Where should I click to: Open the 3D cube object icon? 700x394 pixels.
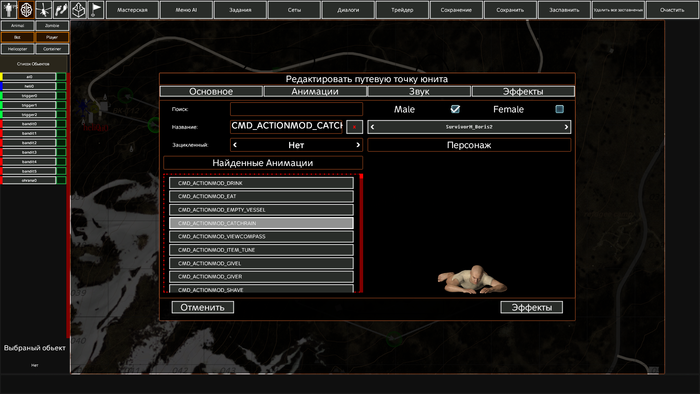[79, 9]
